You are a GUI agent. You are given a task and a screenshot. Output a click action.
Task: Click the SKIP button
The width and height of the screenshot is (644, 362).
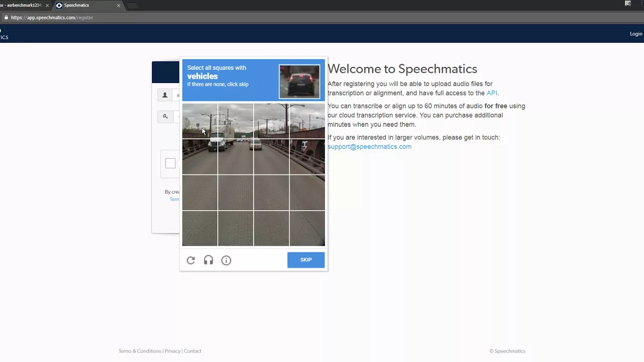click(x=306, y=260)
